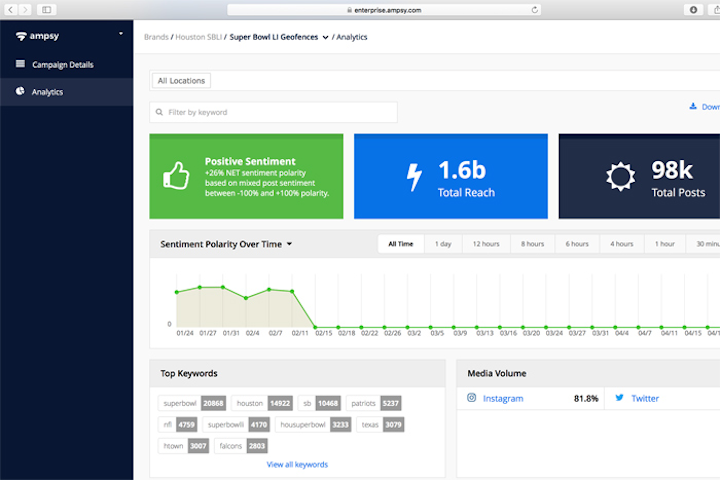Expand Sentiment Polarity Over Time dropdown
Image resolution: width=720 pixels, height=480 pixels.
[x=289, y=244]
